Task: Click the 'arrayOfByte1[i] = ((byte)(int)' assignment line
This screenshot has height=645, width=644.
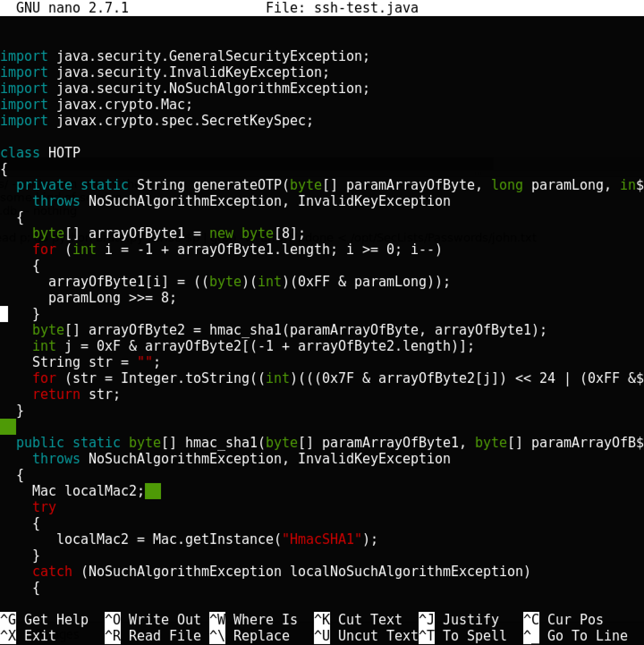Action: click(250, 281)
